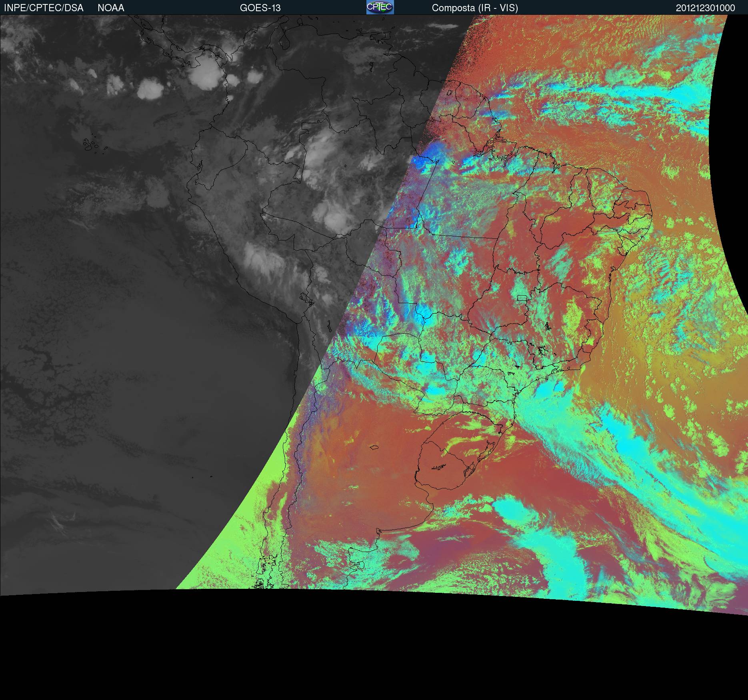Click the 201212301000 timestamp
The image size is (748, 700).
pos(705,8)
